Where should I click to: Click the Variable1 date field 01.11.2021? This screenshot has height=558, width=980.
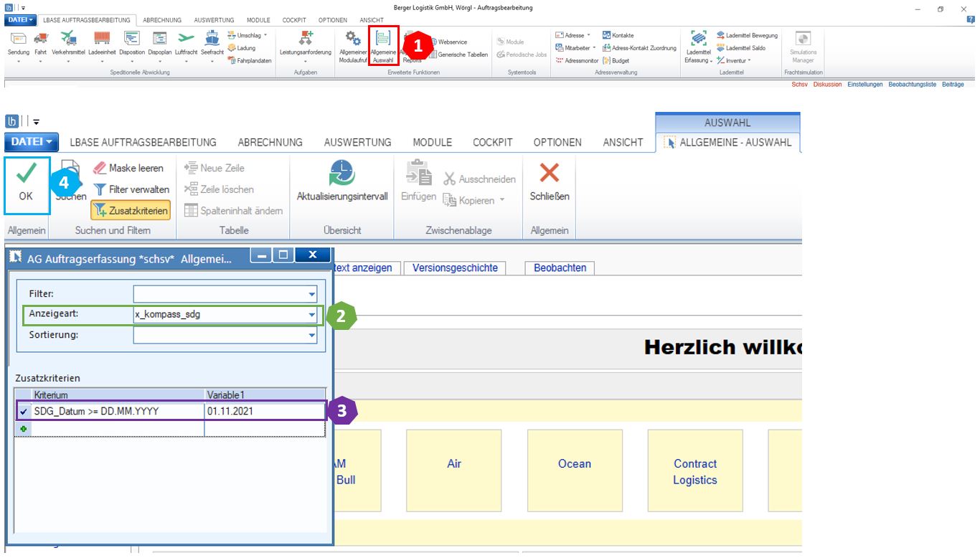(x=265, y=412)
